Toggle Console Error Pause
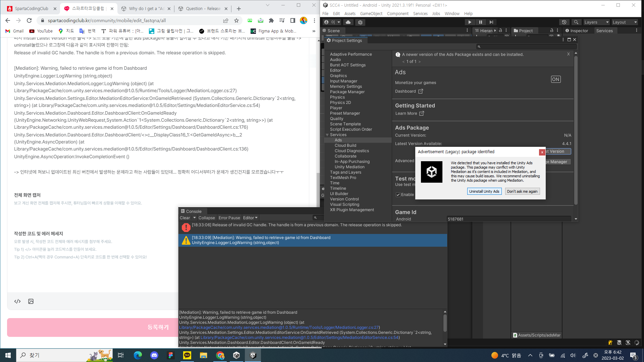Image resolution: width=644 pixels, height=362 pixels. (x=229, y=218)
